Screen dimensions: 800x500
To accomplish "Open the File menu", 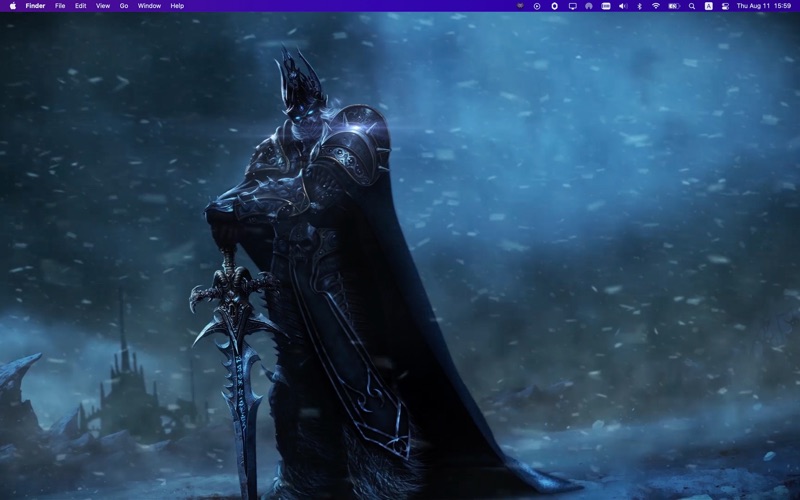I will 60,6.
